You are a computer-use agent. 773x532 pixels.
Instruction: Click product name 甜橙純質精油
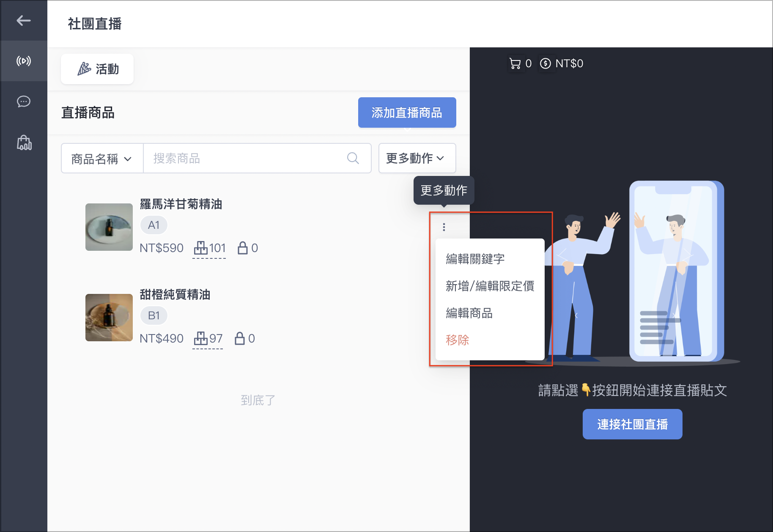(175, 295)
